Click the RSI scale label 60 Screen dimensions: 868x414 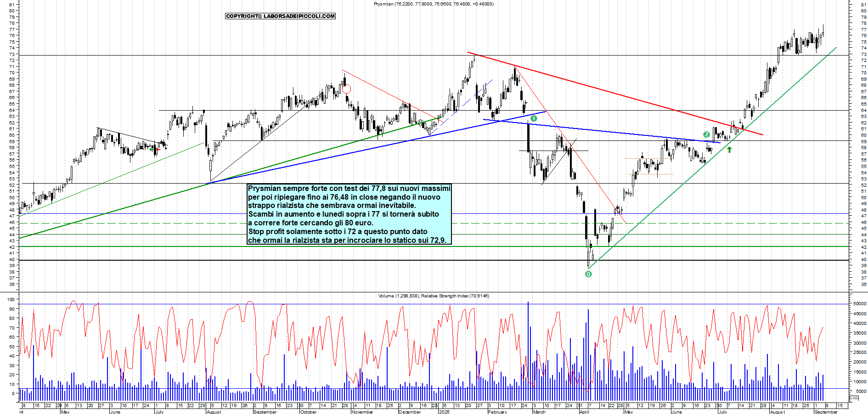(11, 337)
